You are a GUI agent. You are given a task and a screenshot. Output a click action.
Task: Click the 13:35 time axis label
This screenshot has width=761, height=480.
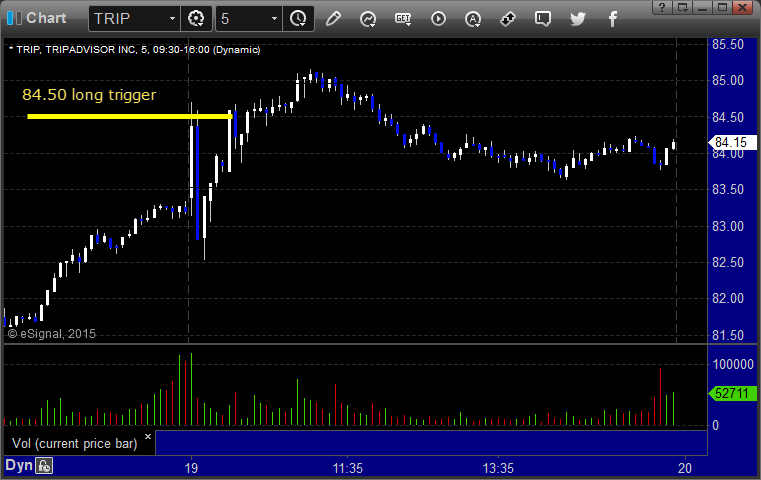click(498, 468)
